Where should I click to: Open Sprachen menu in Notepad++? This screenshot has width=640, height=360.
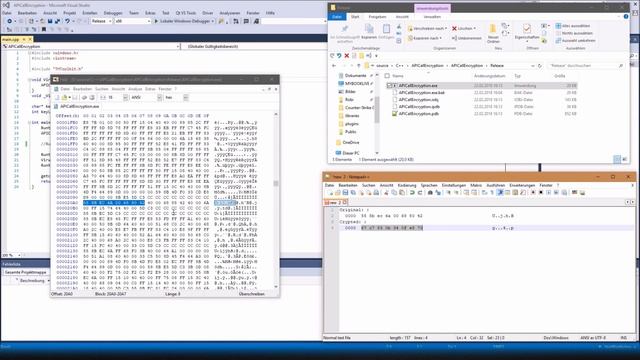(x=429, y=185)
